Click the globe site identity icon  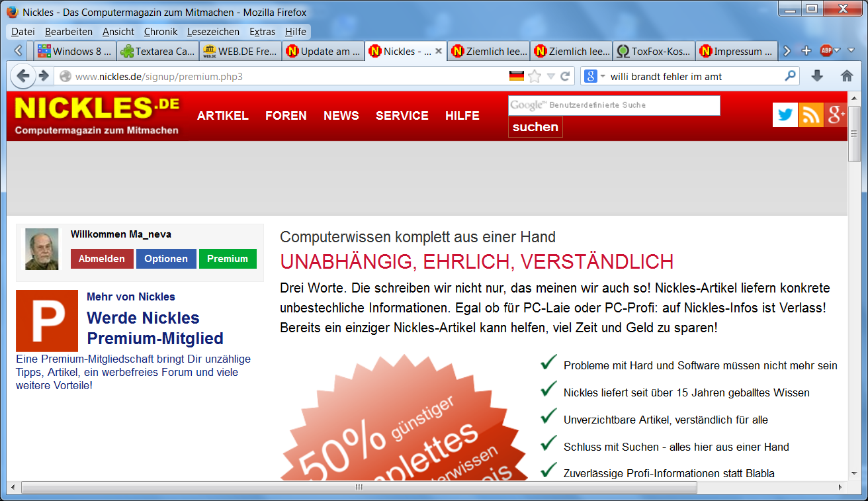65,76
